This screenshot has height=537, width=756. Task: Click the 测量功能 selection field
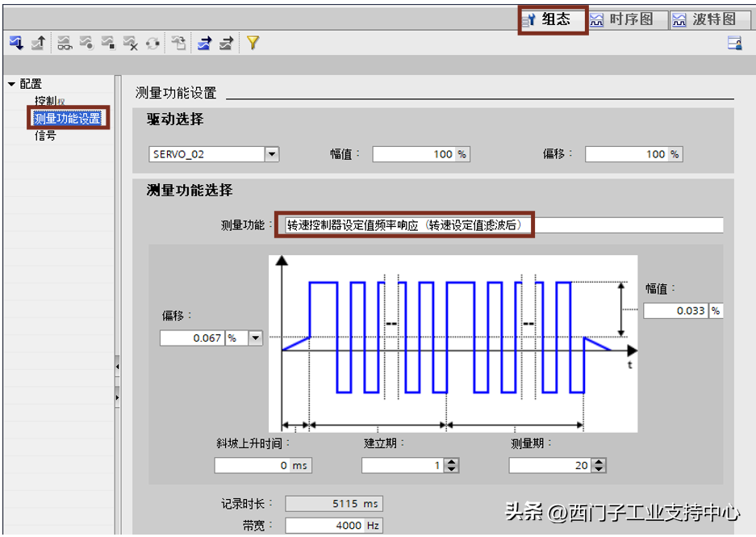tap(500, 225)
